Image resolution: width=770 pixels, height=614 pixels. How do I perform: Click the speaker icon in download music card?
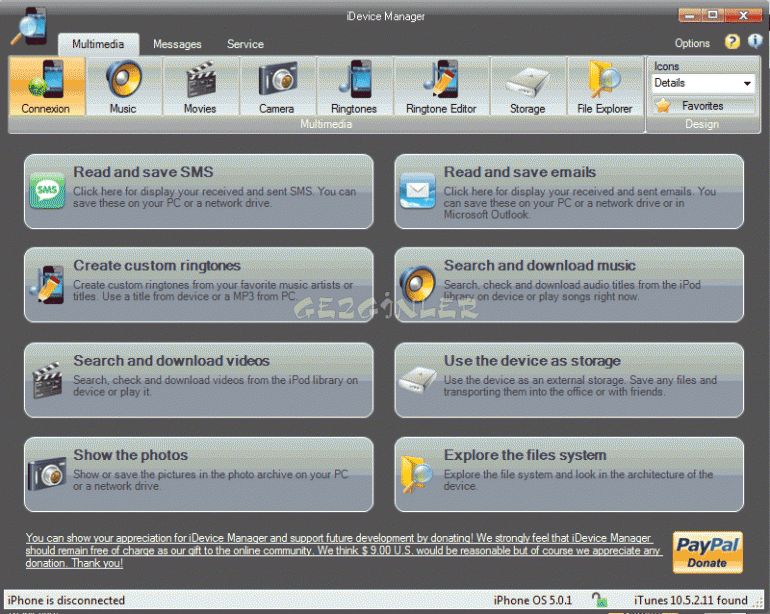click(x=417, y=284)
